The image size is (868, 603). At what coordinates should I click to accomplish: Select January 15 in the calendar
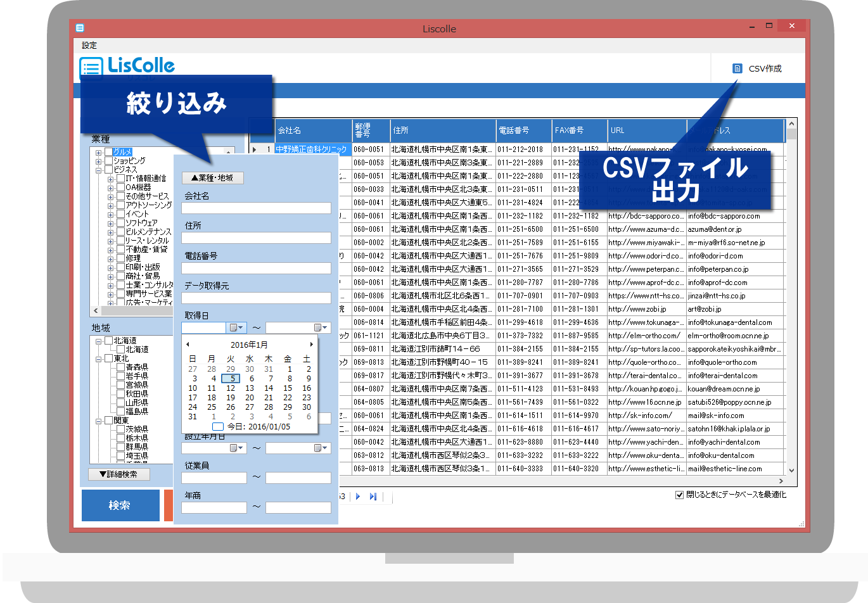(288, 388)
